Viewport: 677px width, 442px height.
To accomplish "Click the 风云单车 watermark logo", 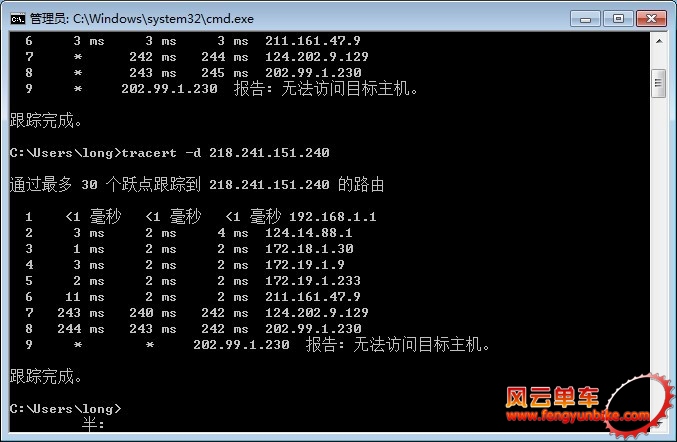I will coord(552,397).
